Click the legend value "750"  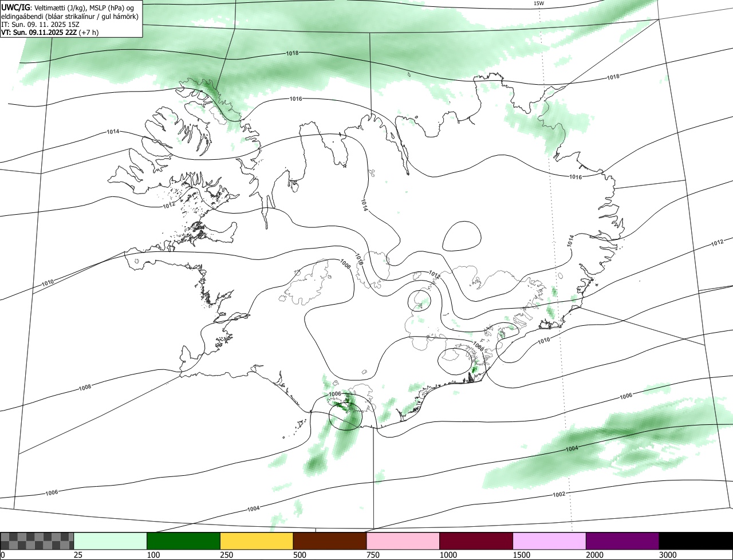coord(373,555)
